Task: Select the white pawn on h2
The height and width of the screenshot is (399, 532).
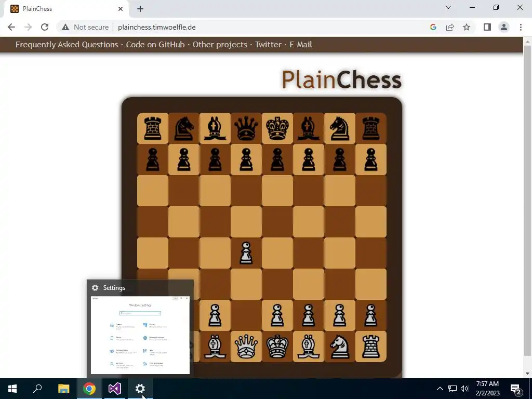Action: pyautogui.click(x=371, y=315)
